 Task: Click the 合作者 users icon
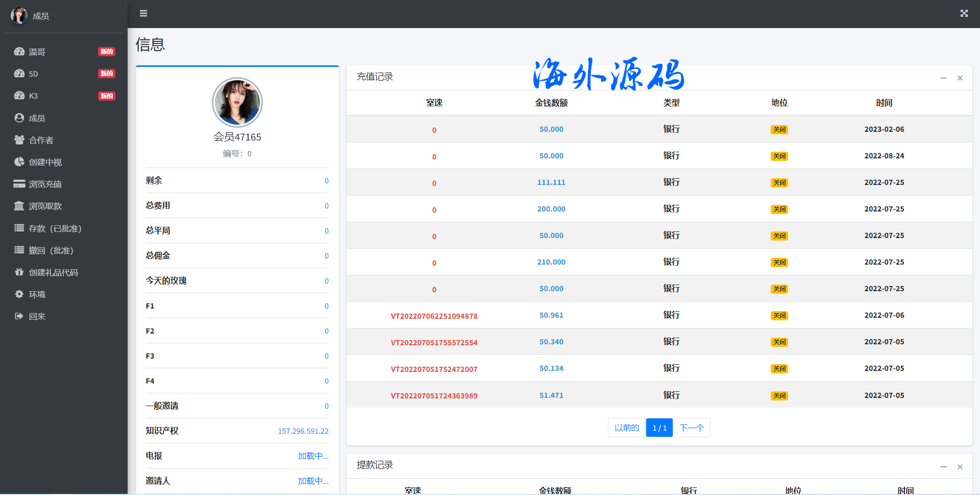19,140
